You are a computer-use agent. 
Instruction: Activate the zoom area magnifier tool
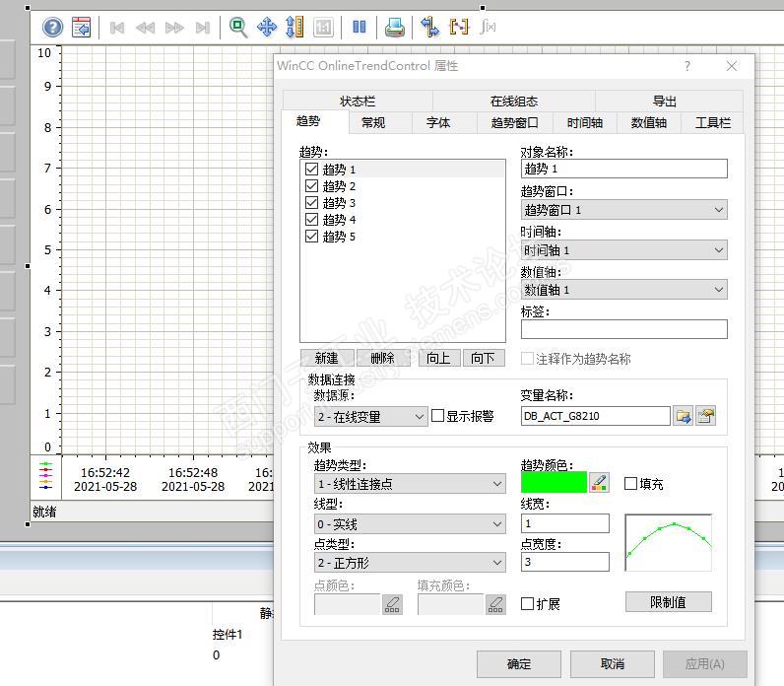pos(238,27)
